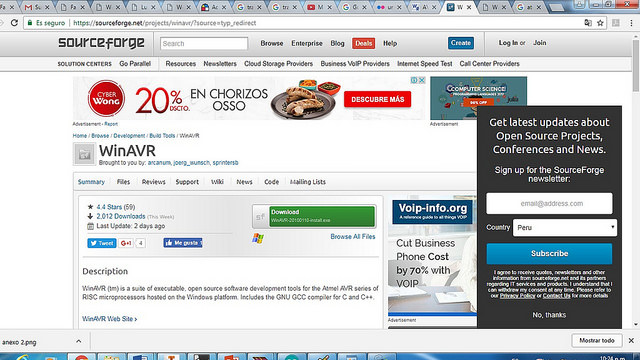Open the Enterprise menu item

coord(307,43)
